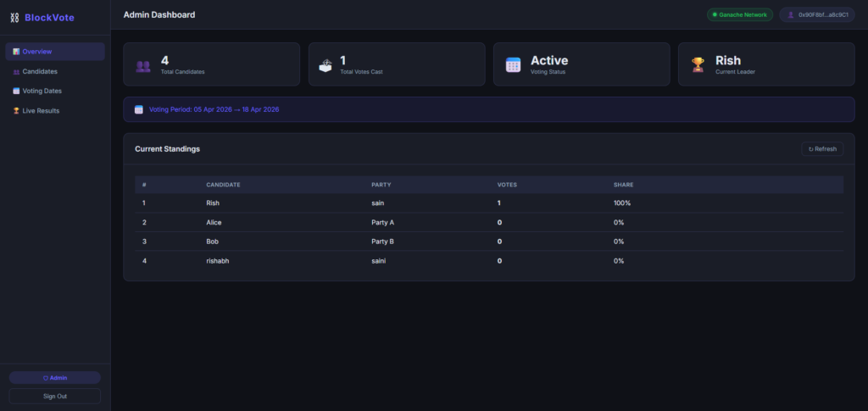Click the VOTES column header
This screenshot has width=868, height=411.
click(x=507, y=185)
